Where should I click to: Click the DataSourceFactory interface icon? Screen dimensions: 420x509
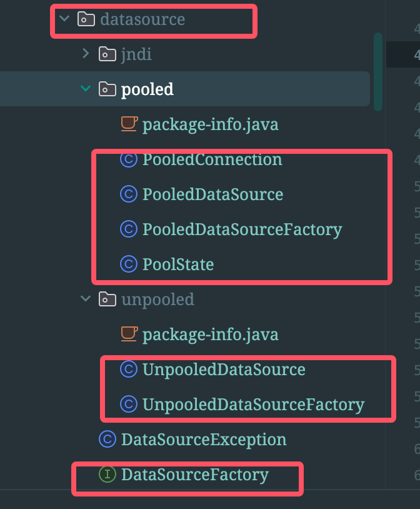(x=107, y=475)
